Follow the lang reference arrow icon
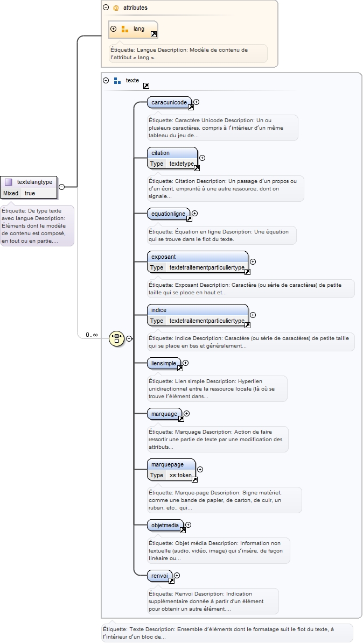This screenshot has width=363, height=644. (x=153, y=34)
